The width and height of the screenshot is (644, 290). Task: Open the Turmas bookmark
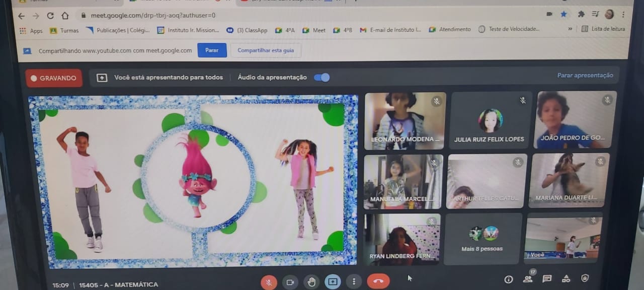[64, 31]
